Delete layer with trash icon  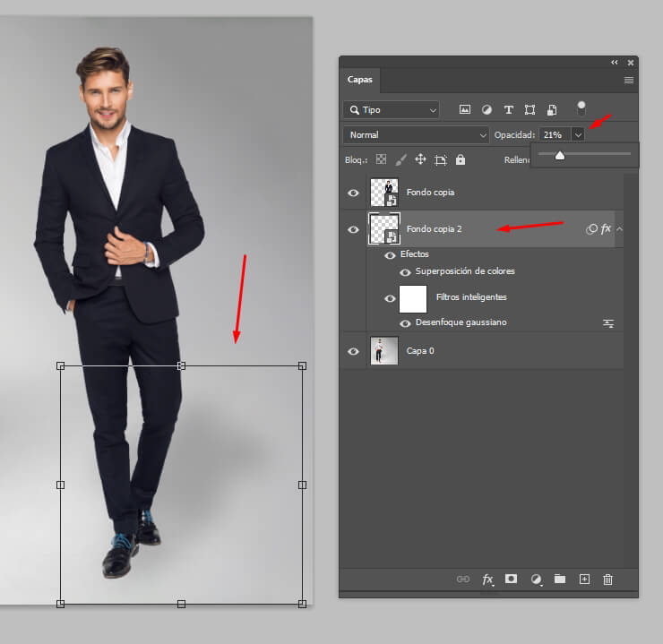tap(608, 579)
